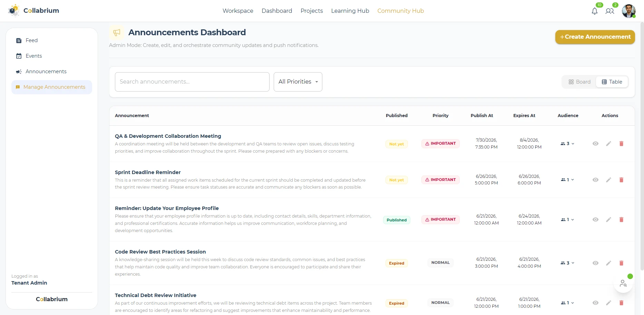Click the page vertical scrollbar
Screen dimensions: 644x315
tap(642, 146)
